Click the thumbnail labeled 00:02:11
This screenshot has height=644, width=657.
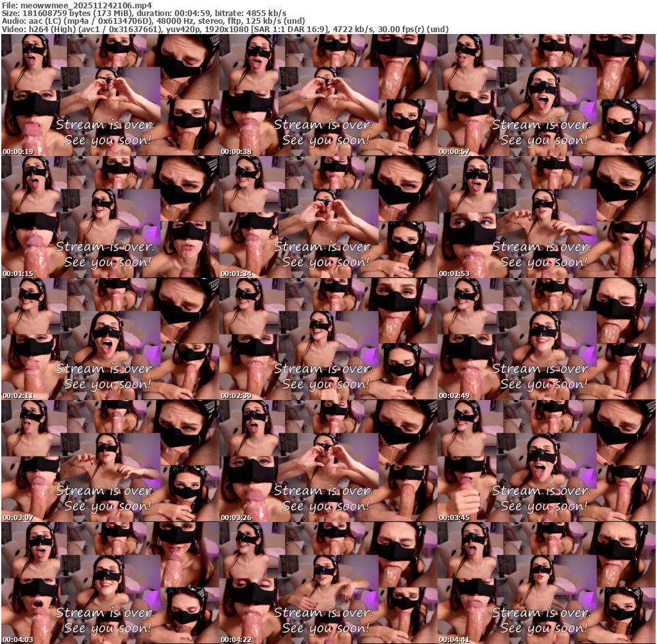110,339
